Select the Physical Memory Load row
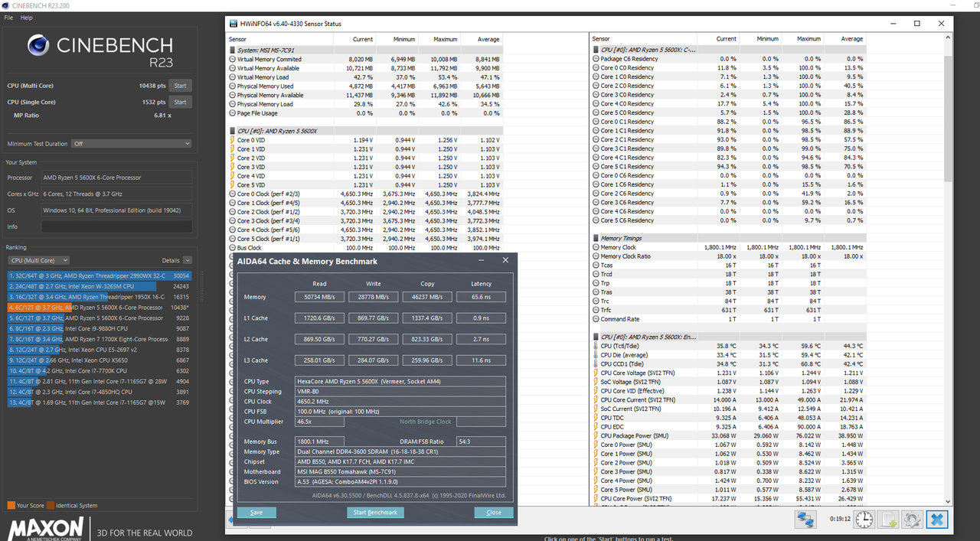980x541 pixels. coord(365,104)
